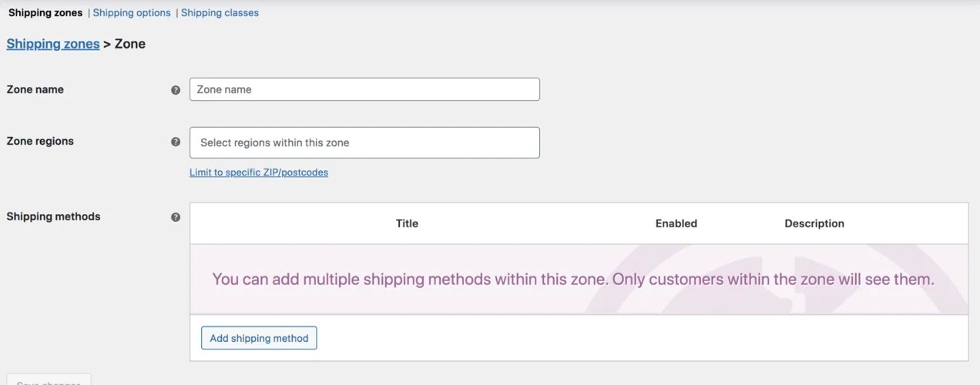The width and height of the screenshot is (980, 385).
Task: Click the Zone regions field label
Action: (x=40, y=141)
